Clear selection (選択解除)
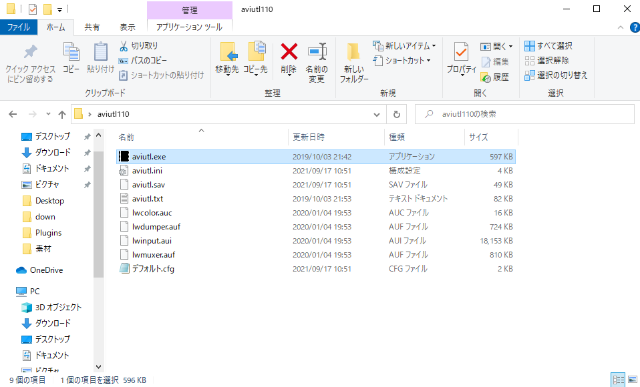This screenshot has width=640, height=387. tap(547, 60)
